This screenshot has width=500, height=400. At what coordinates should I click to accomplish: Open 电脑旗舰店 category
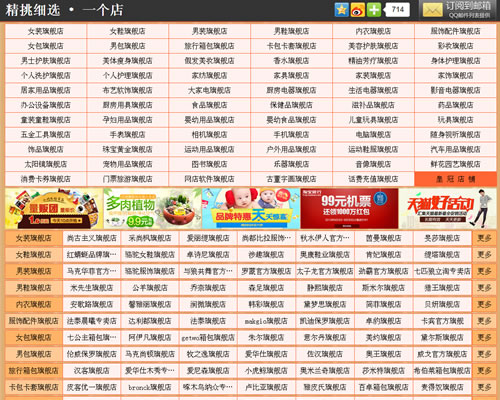click(373, 135)
